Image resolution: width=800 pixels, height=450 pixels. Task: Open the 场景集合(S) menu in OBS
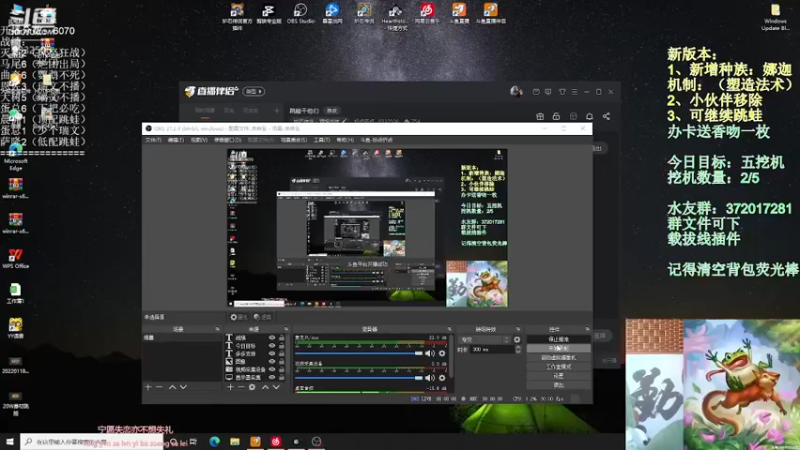(x=294, y=140)
